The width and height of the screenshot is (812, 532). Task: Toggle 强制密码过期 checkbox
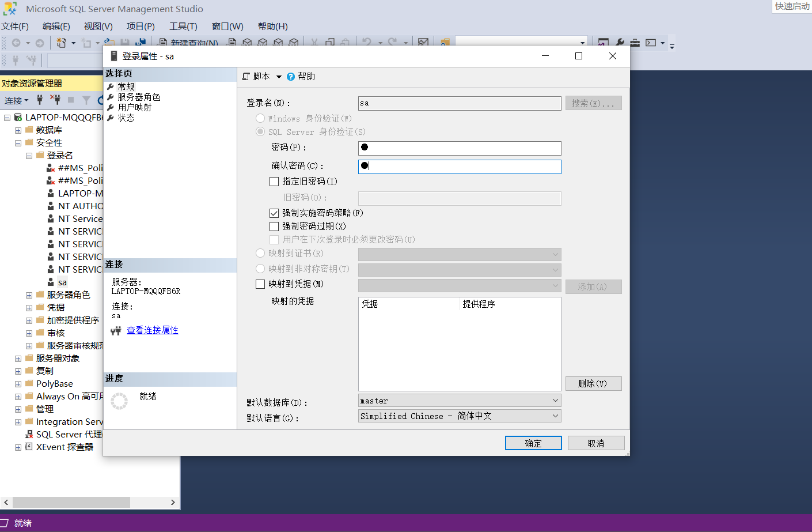[x=274, y=227]
